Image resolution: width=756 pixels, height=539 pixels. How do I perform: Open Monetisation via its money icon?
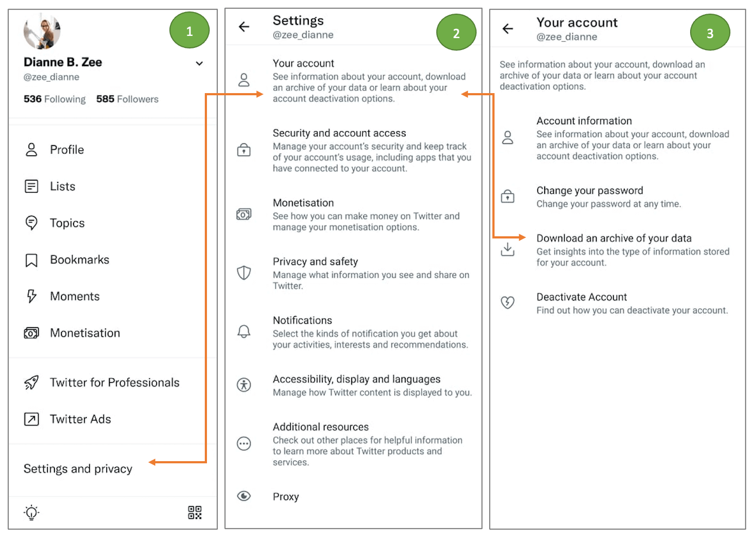[31, 333]
